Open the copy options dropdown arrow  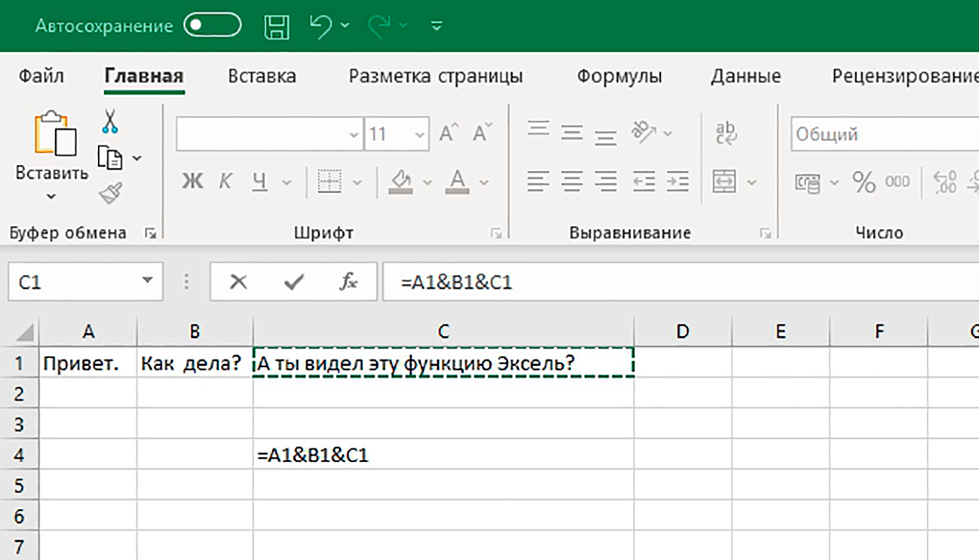pyautogui.click(x=137, y=159)
